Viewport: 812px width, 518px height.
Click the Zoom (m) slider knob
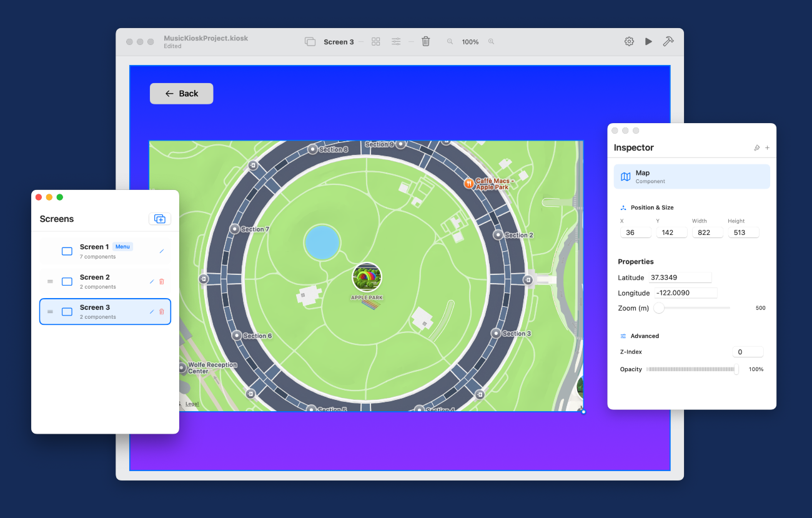pos(659,307)
